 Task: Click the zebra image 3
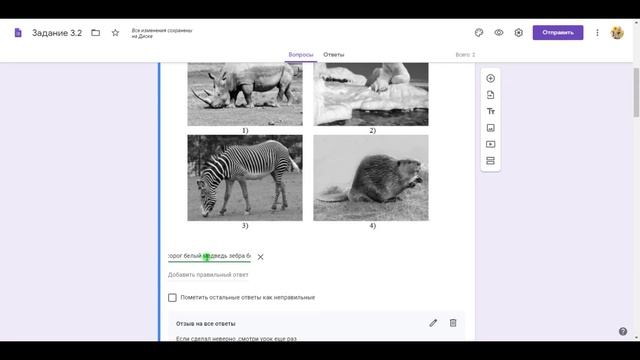[x=245, y=178]
